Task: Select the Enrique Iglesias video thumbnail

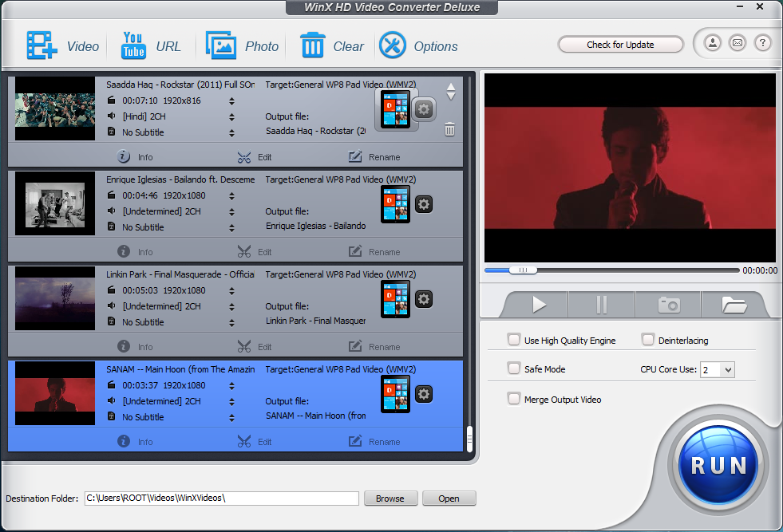Action: click(x=55, y=203)
